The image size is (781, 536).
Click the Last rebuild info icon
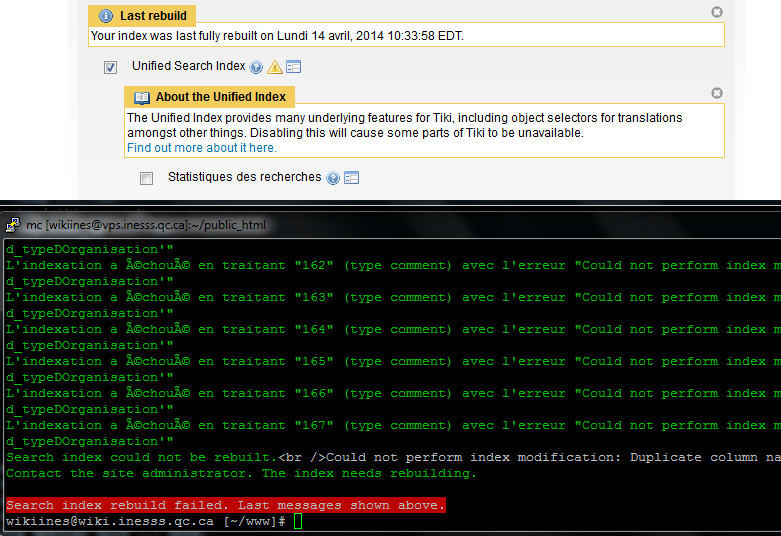pos(106,16)
